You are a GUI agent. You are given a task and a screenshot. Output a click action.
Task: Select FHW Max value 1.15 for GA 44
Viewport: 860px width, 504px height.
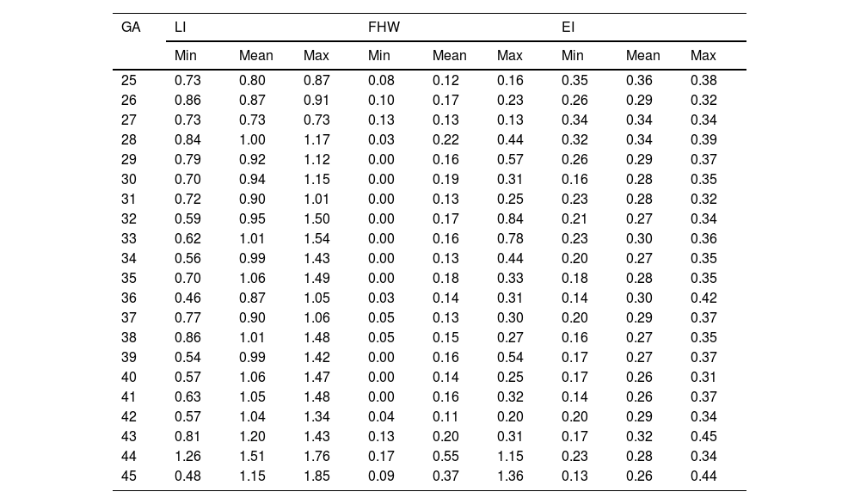(x=510, y=457)
